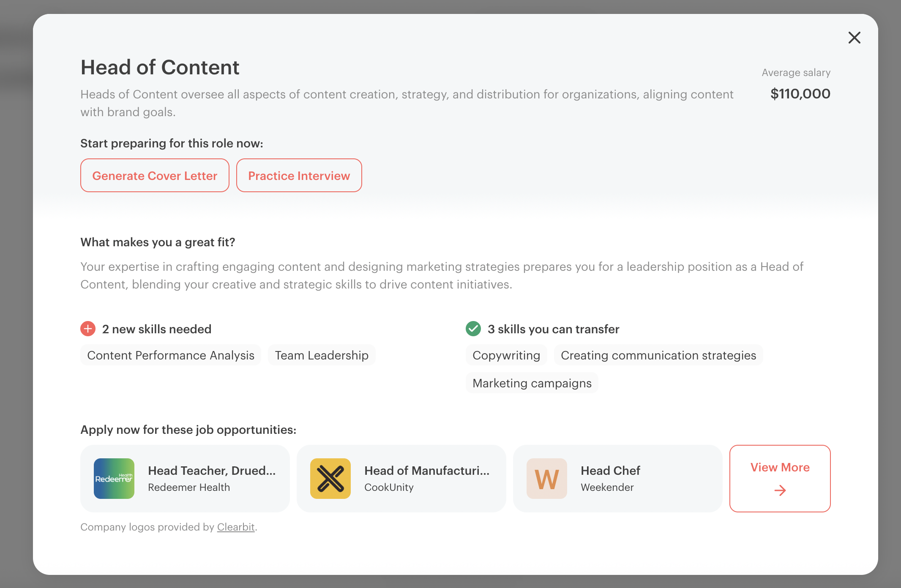Click the CookUnity yellow X logo
The height and width of the screenshot is (588, 901).
(330, 479)
